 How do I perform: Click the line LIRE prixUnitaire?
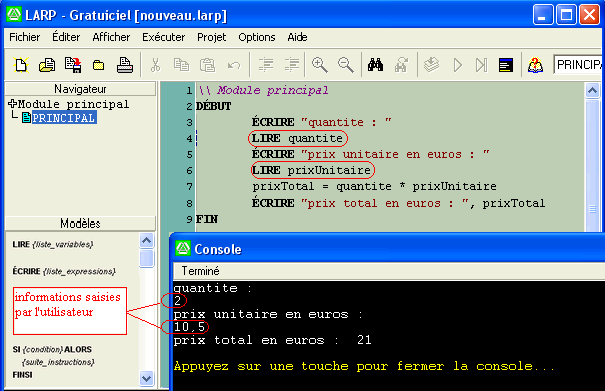tap(311, 170)
